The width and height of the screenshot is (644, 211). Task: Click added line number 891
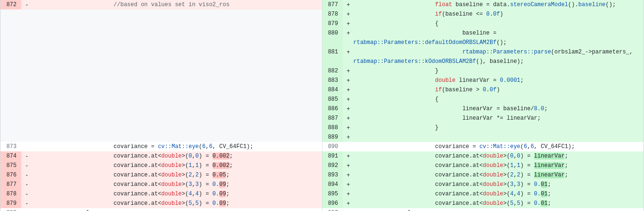333,156
